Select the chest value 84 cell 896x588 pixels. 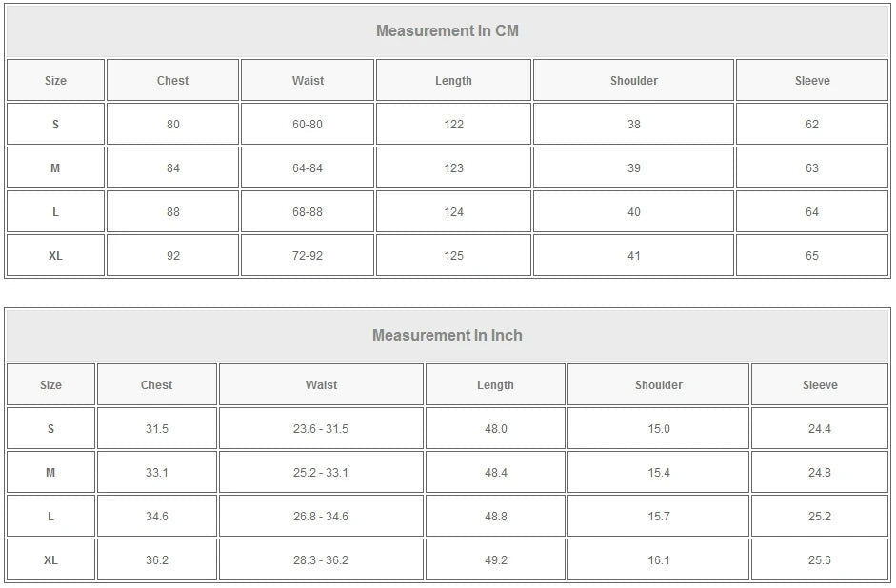tap(172, 168)
